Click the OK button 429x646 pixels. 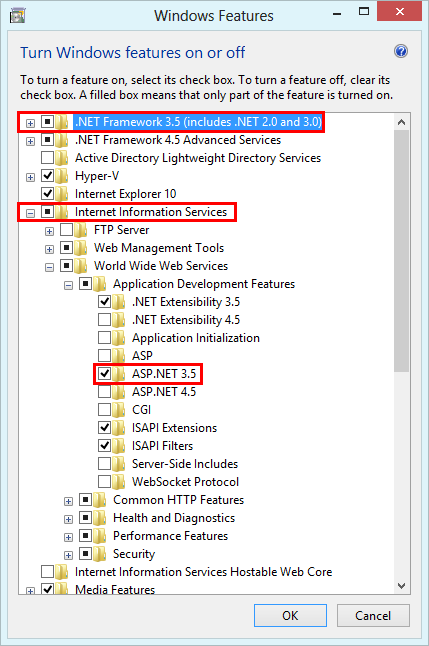pos(290,616)
